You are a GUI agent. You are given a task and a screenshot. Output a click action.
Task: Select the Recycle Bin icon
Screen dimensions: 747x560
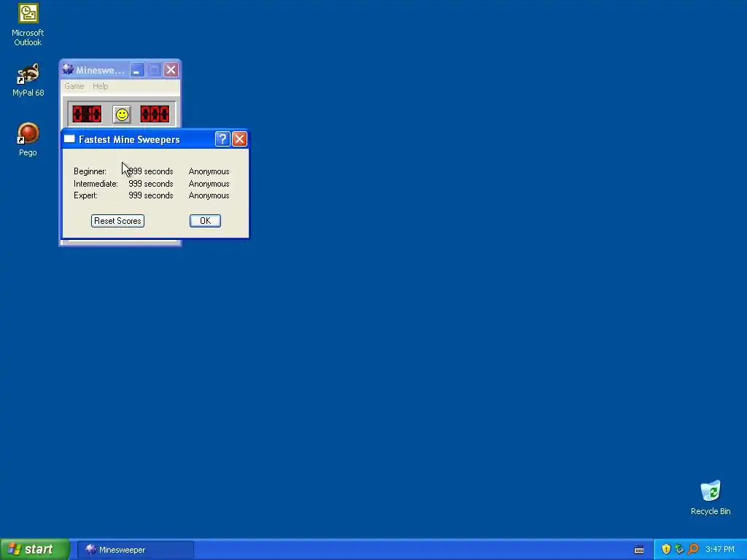pos(711,497)
